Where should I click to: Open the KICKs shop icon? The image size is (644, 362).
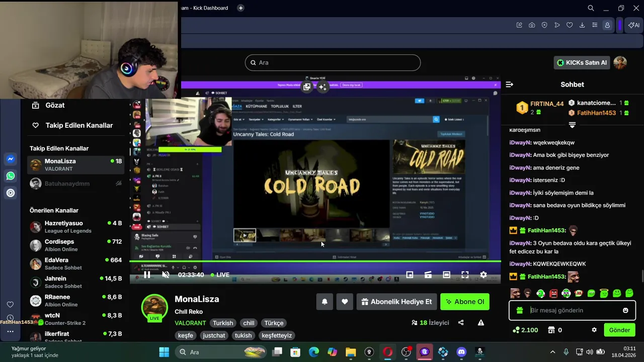(551, 330)
